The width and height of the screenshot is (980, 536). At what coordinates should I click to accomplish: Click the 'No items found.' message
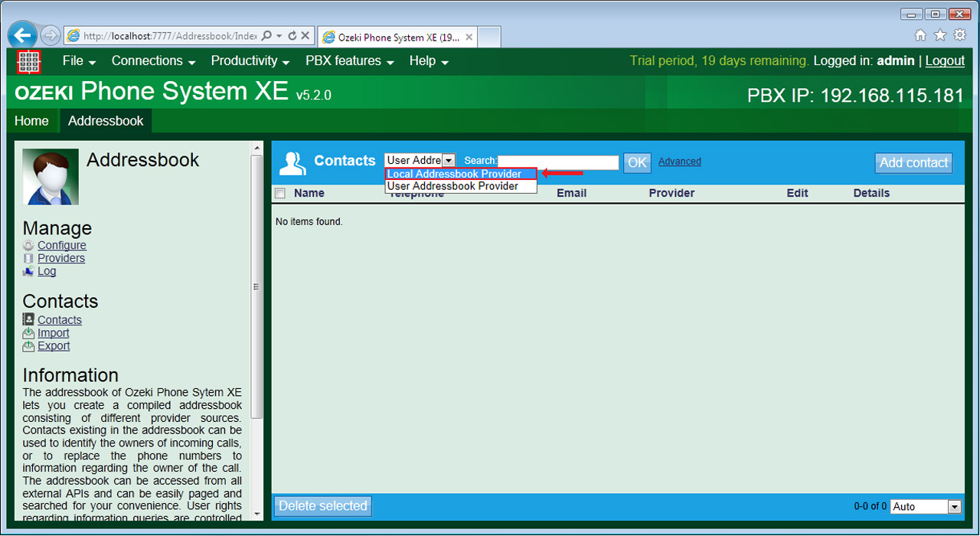tap(309, 222)
